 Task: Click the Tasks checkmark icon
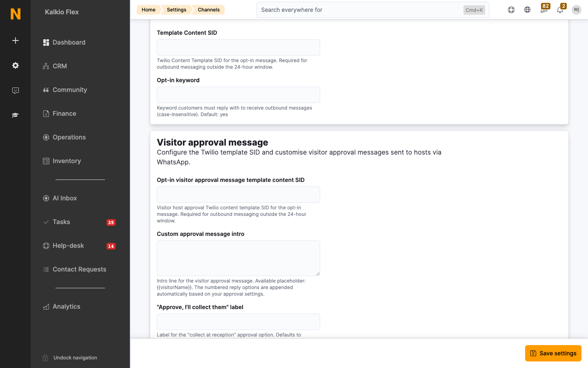46,222
